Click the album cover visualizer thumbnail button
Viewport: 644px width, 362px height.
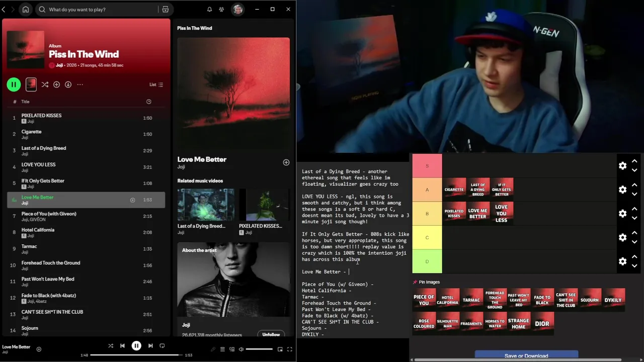[31, 84]
